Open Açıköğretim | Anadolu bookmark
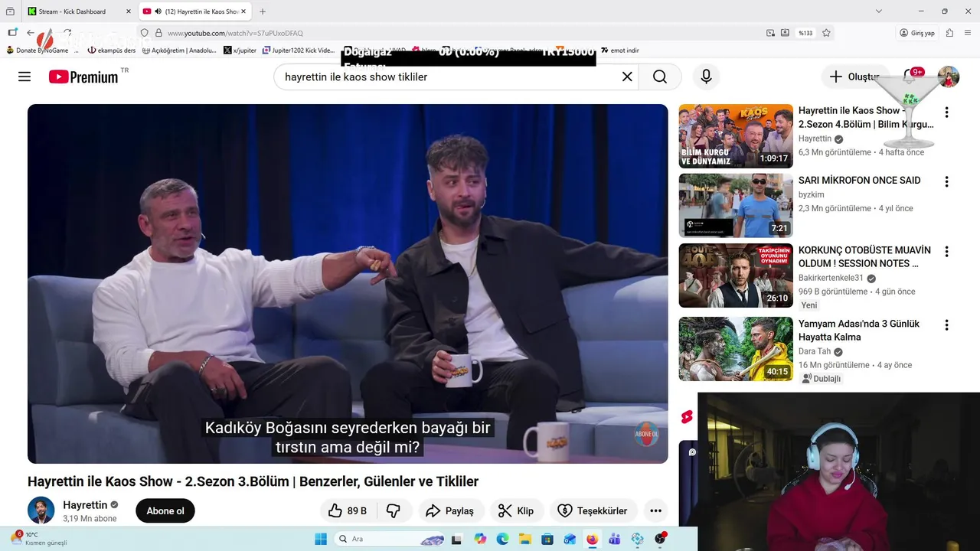980x551 pixels. [179, 51]
